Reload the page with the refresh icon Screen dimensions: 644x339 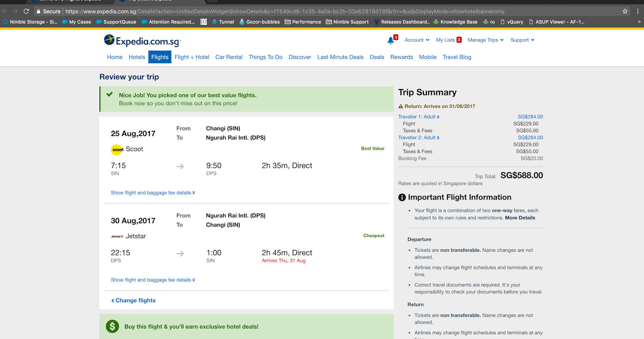(x=26, y=11)
